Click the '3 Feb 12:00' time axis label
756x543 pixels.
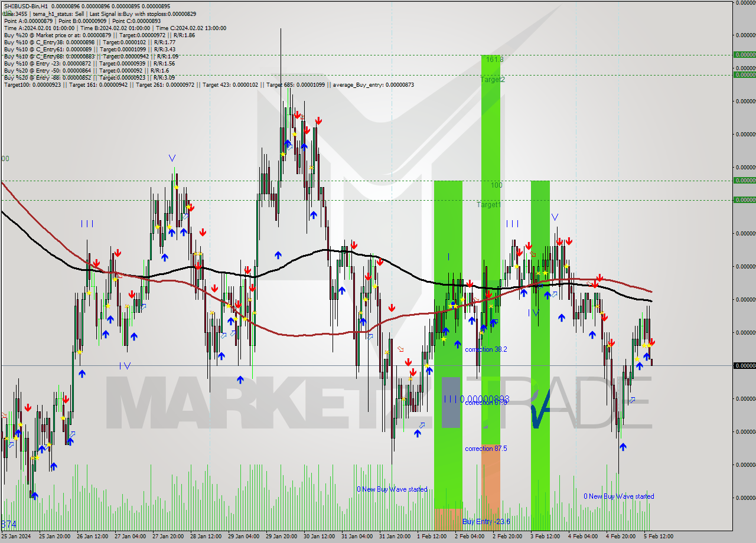pyautogui.click(x=545, y=537)
